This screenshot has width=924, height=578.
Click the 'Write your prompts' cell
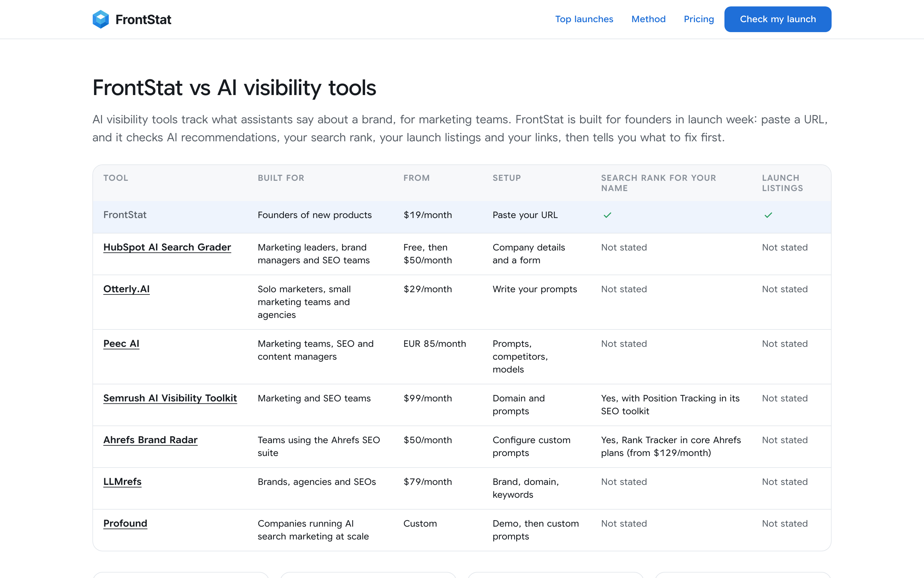pos(535,289)
